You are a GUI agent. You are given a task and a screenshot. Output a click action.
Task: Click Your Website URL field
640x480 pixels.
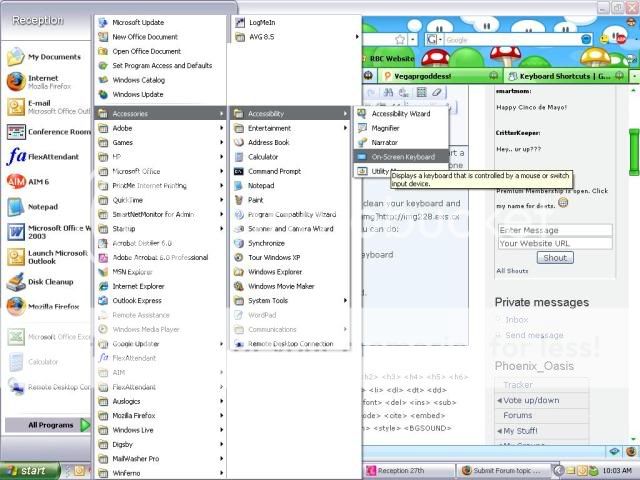(555, 243)
